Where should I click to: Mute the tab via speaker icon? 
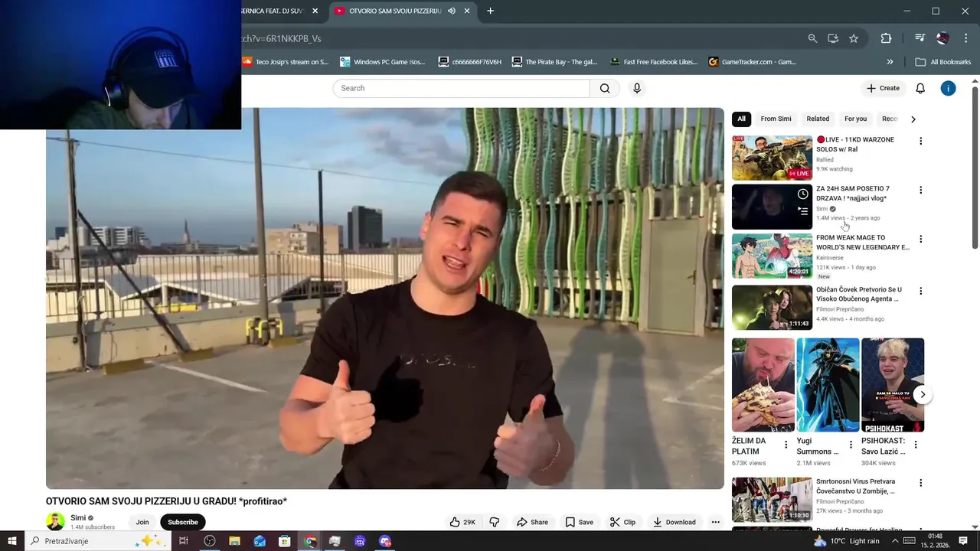pyautogui.click(x=452, y=11)
